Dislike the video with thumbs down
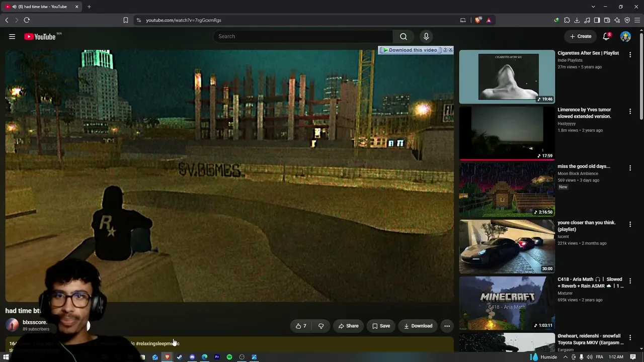 (x=321, y=326)
